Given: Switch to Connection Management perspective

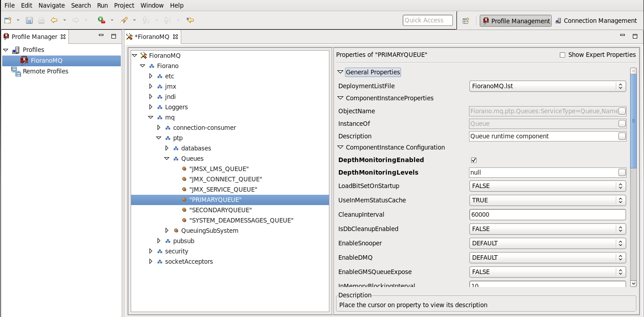Looking at the screenshot, I should 596,21.
